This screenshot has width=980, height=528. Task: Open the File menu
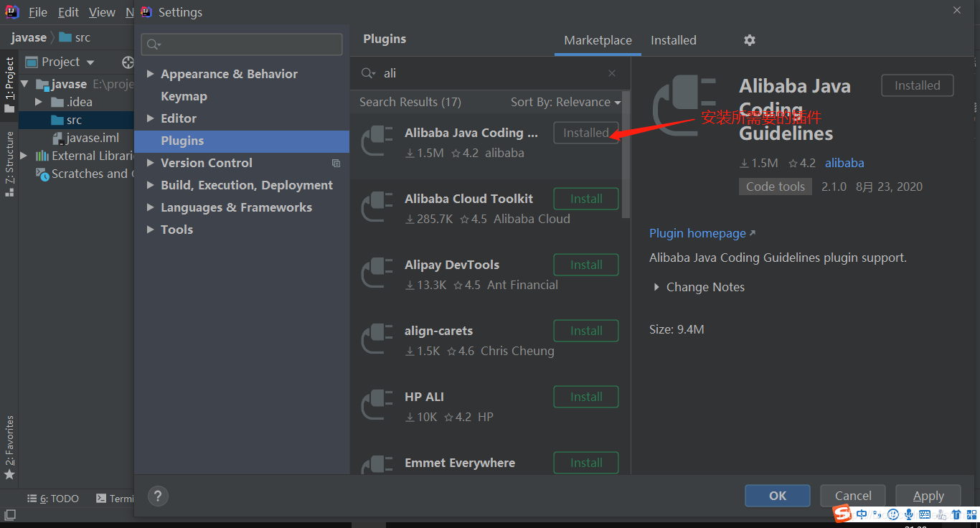[38, 12]
